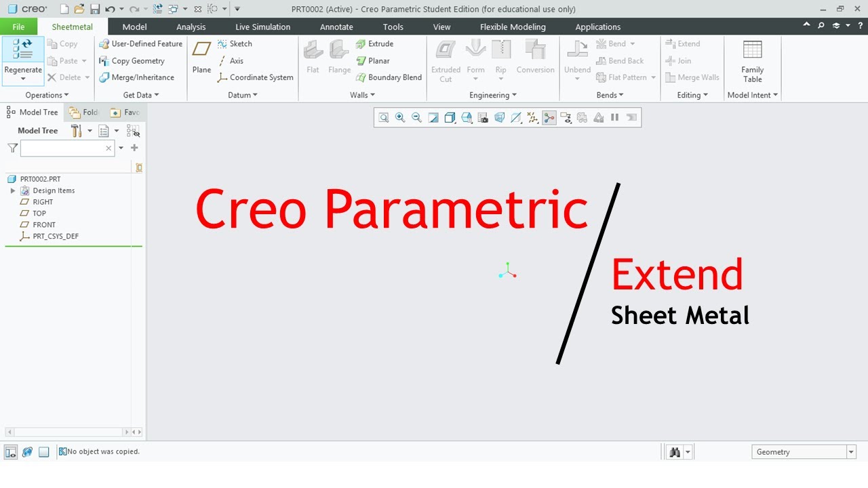The width and height of the screenshot is (868, 488).
Task: Toggle the model tree panel display in status bar
Action: point(11,452)
